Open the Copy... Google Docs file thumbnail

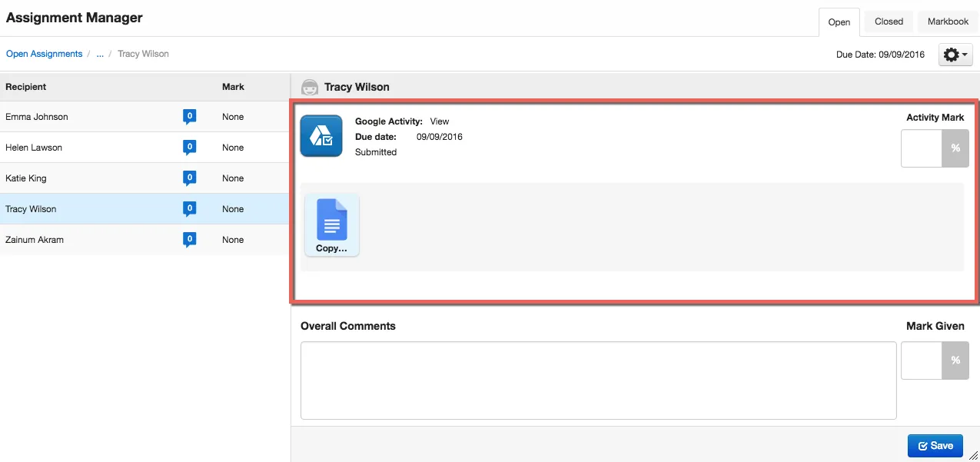tap(332, 224)
